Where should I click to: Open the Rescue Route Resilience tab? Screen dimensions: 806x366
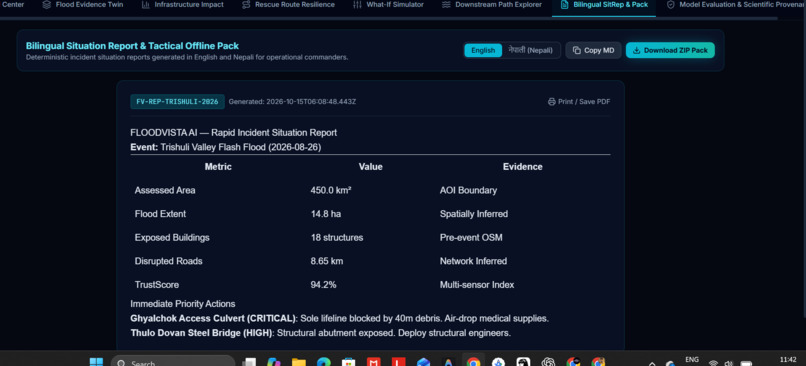[288, 5]
